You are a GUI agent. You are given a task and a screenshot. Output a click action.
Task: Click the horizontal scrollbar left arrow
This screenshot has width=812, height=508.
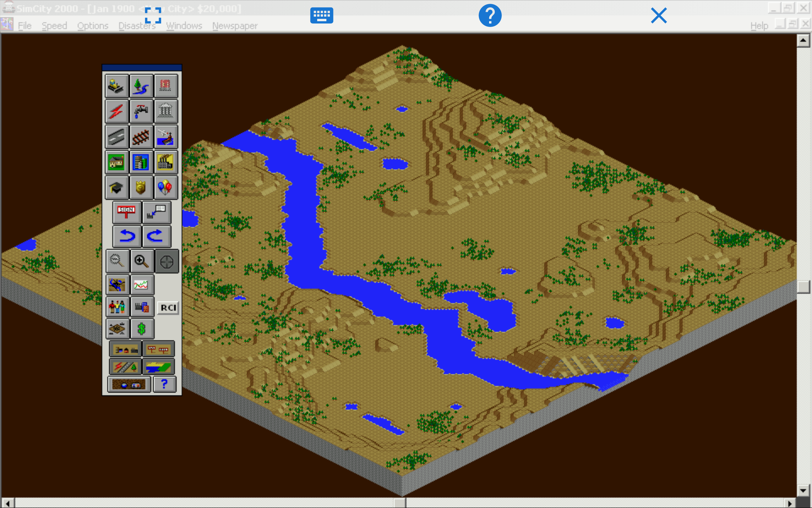point(7,503)
